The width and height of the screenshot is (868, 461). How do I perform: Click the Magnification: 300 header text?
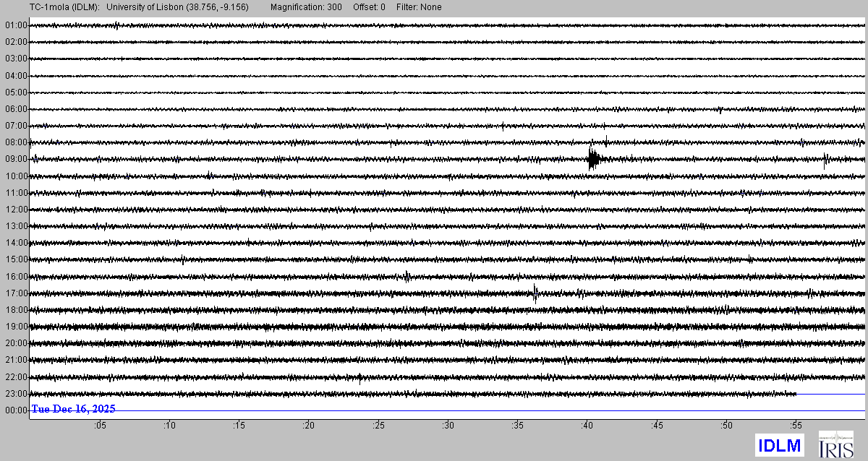click(x=306, y=7)
